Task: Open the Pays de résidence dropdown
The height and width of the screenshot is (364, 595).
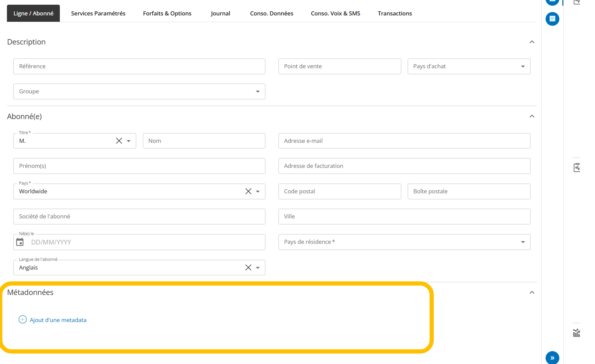Action: 404,242
